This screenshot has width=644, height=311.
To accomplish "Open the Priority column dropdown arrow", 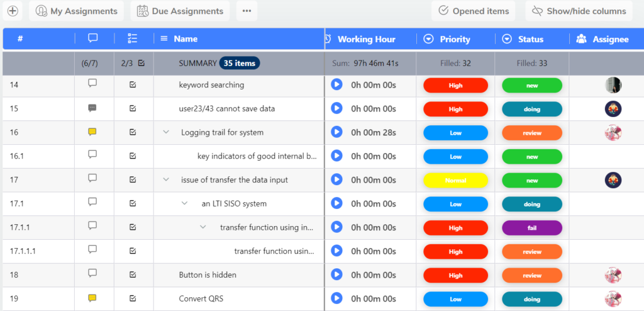I will 429,39.
